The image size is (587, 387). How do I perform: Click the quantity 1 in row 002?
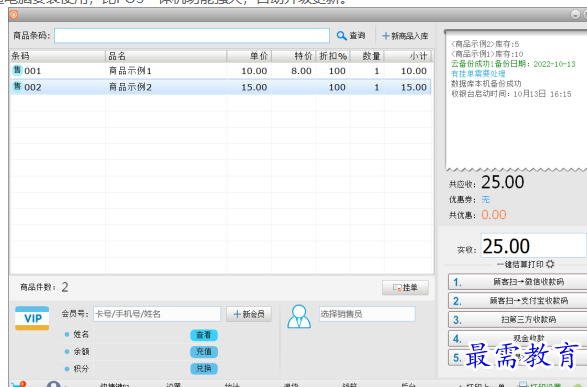point(377,87)
